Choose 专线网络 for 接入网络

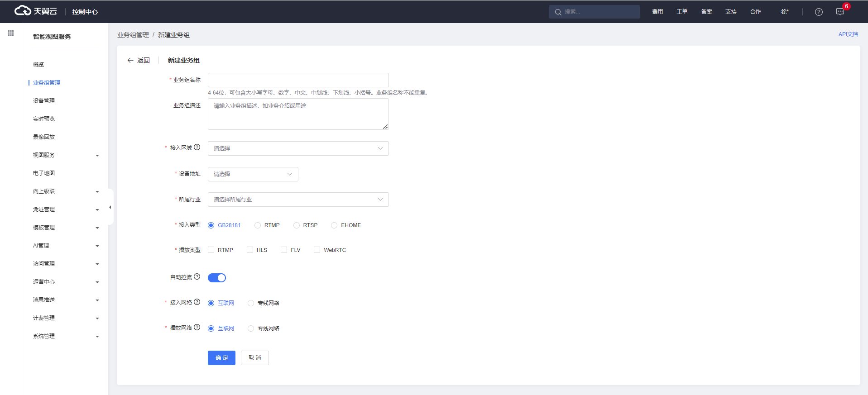251,303
